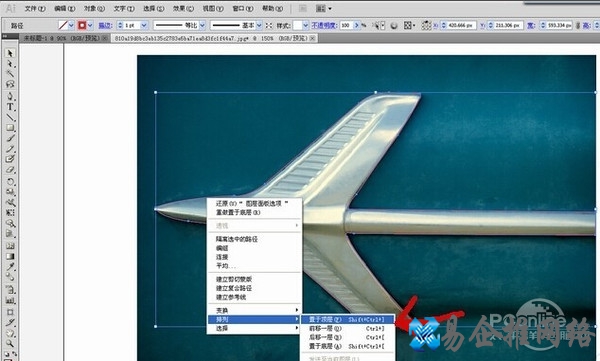Choose 前移一层 in the arrange submenu
Viewport: 600px width, 361px height.
point(347,328)
